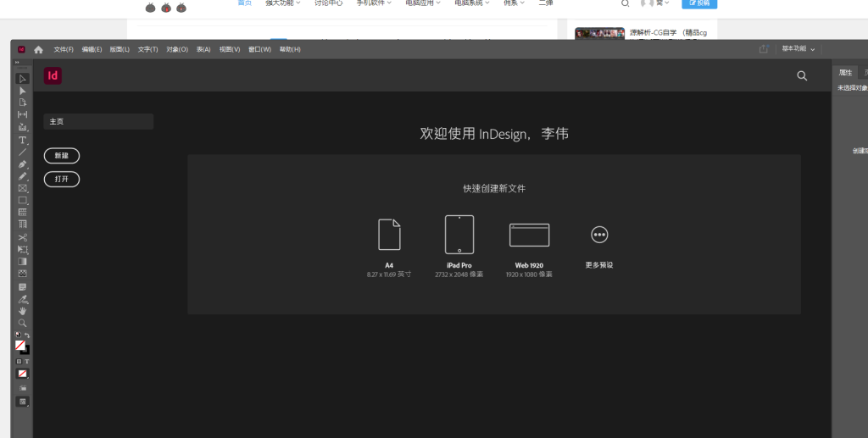The height and width of the screenshot is (438, 868).
Task: Click the Stroke color swatch
Action: click(x=26, y=350)
